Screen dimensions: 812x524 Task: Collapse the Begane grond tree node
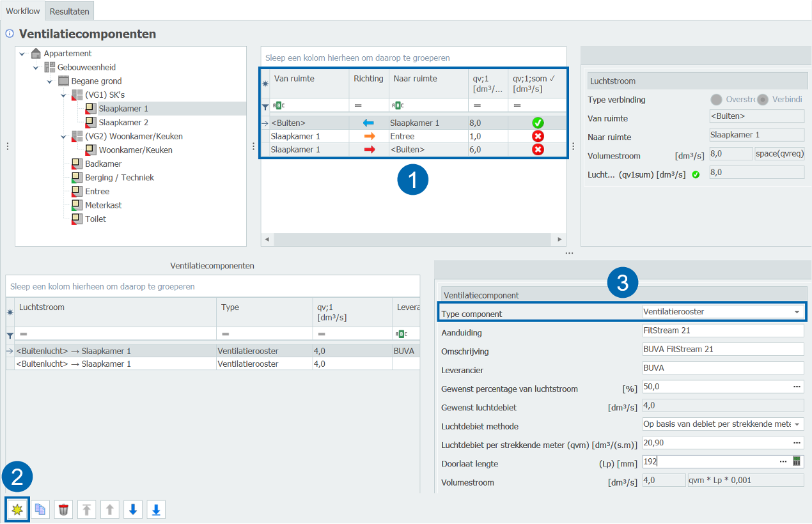point(50,82)
